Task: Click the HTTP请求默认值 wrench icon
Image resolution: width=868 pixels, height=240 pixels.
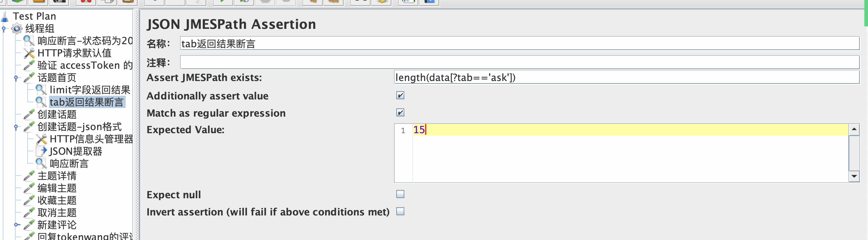Action: click(x=29, y=53)
